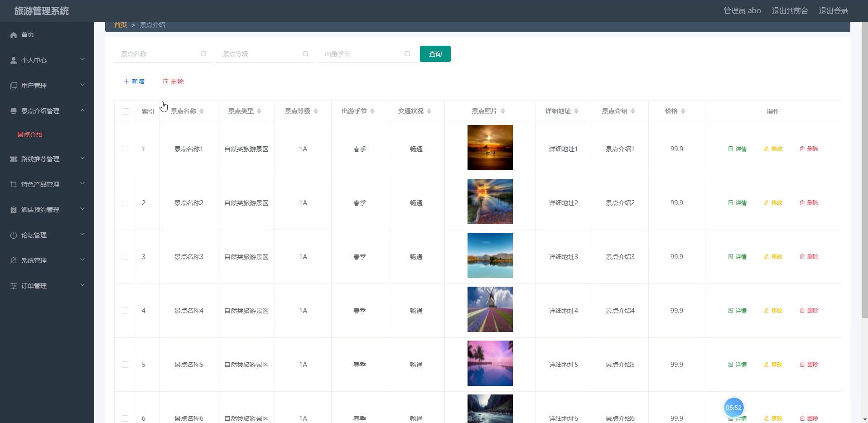Click the sliders icon beside 订单管理

pos(14,286)
